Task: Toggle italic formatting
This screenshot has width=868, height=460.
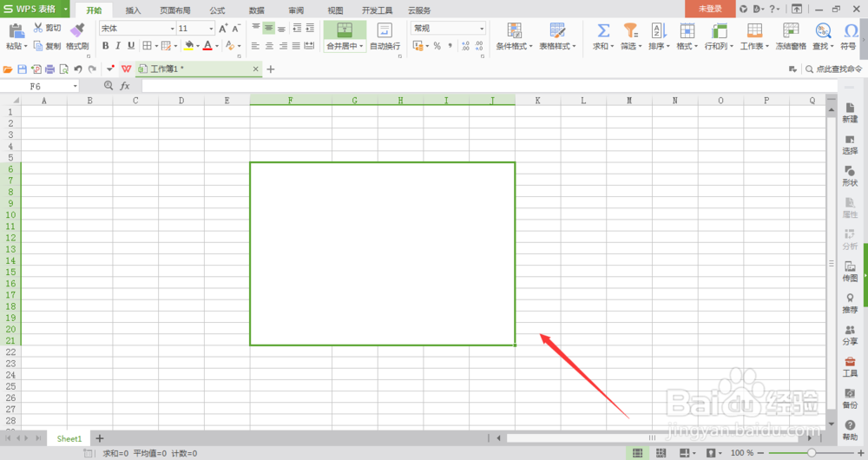Action: [x=118, y=46]
